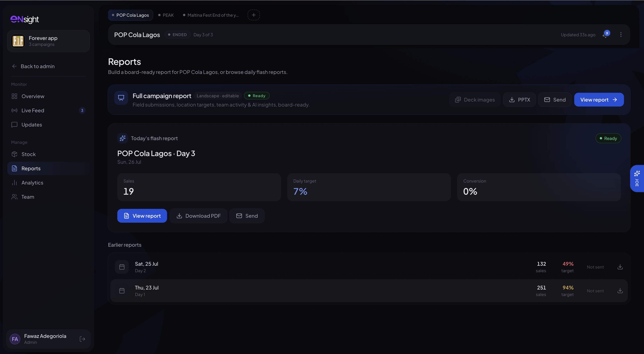Click the Daily target card showing 7%
The image size is (644, 354).
coord(369,187)
